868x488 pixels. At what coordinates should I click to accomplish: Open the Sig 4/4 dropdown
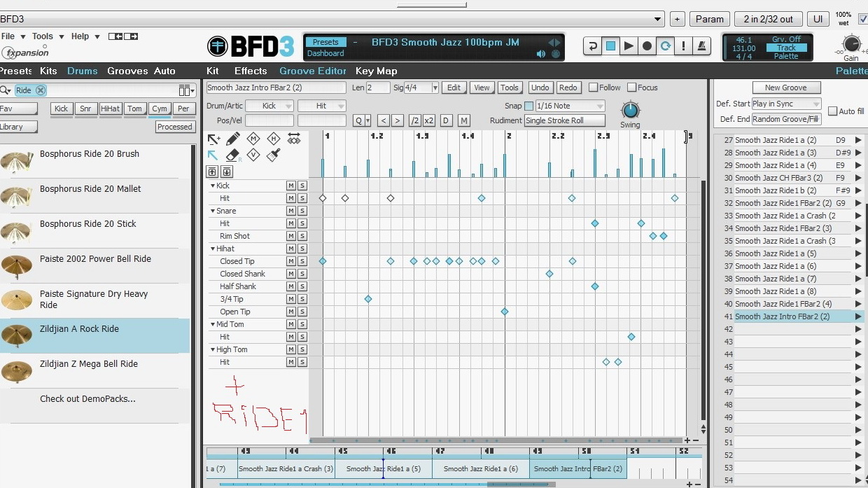coord(421,88)
